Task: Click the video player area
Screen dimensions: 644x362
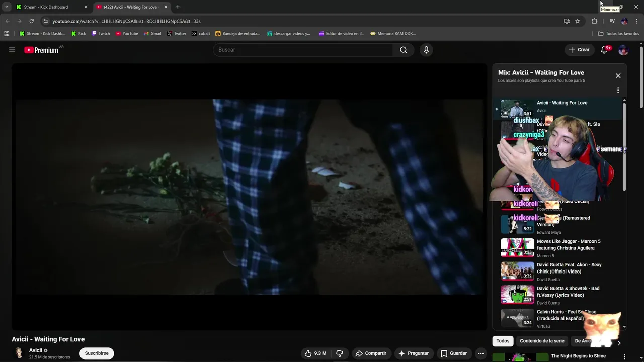Action: click(x=249, y=197)
